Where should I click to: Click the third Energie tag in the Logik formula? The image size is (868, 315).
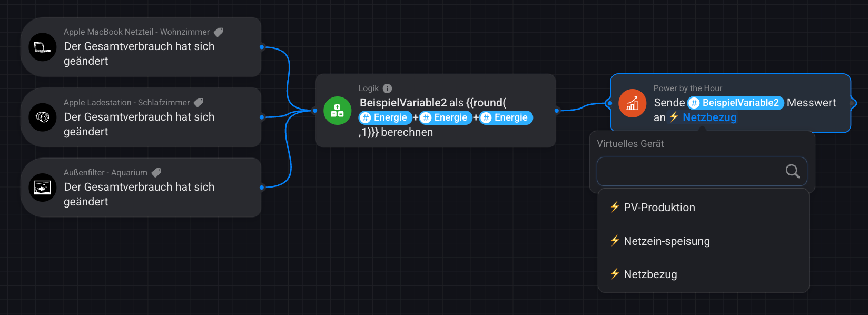pyautogui.click(x=506, y=117)
